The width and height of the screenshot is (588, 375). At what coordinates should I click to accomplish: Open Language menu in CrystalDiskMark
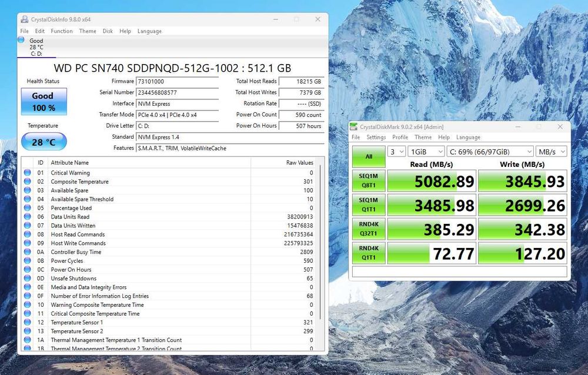click(468, 138)
